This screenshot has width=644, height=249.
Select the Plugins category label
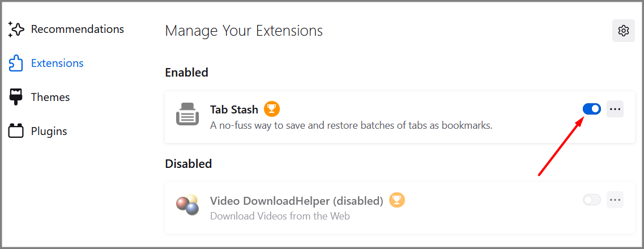pos(49,131)
